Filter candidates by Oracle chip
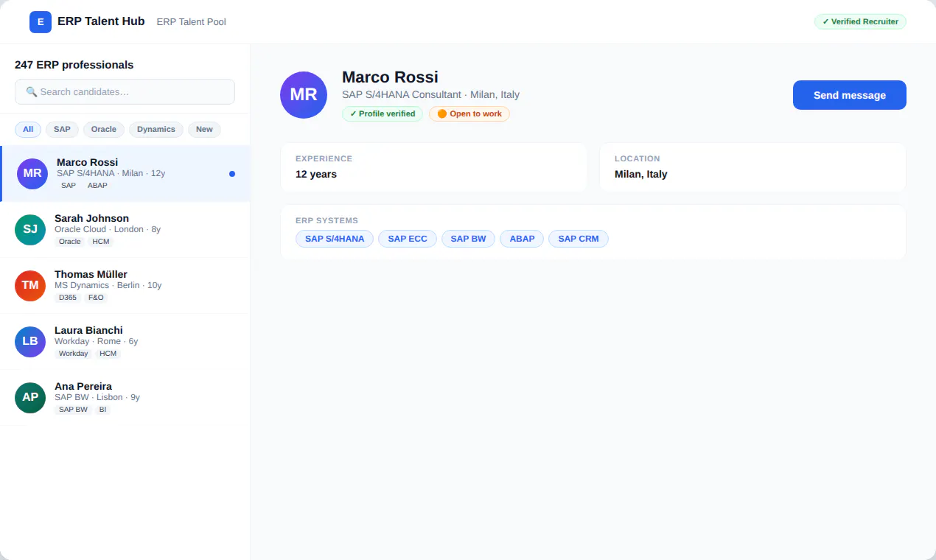Viewport: 936px width, 560px height. (104, 130)
